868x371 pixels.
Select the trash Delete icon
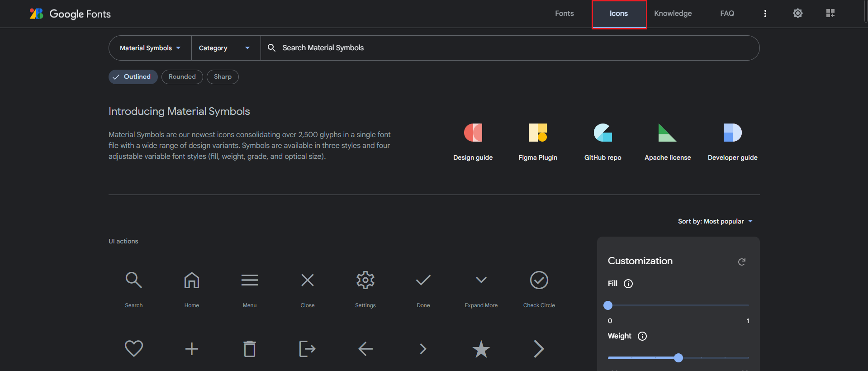[x=250, y=349]
